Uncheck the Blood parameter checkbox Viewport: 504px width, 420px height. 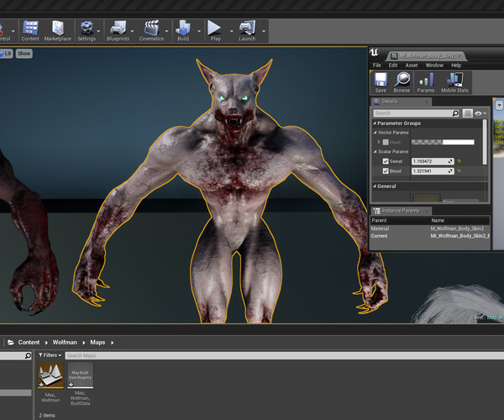[386, 171]
